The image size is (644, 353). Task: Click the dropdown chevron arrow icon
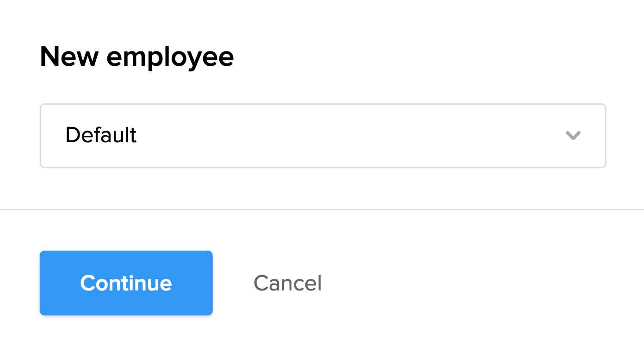click(573, 135)
